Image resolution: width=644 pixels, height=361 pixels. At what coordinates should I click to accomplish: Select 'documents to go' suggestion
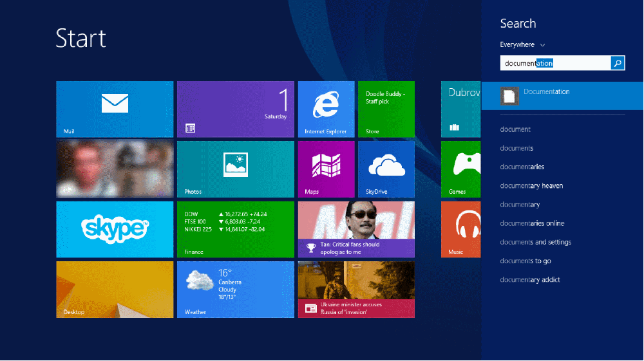tap(526, 261)
